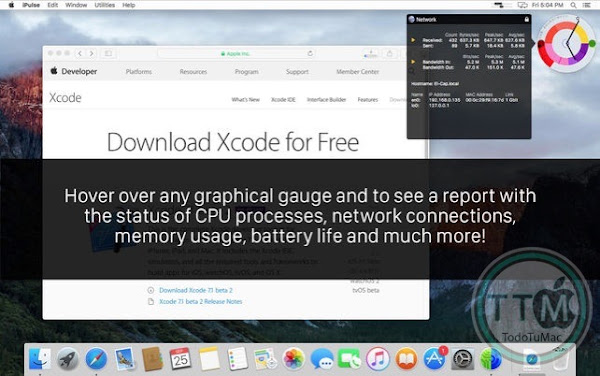Open Mail stamp icon in Dock
600x376 pixels.
(124, 359)
